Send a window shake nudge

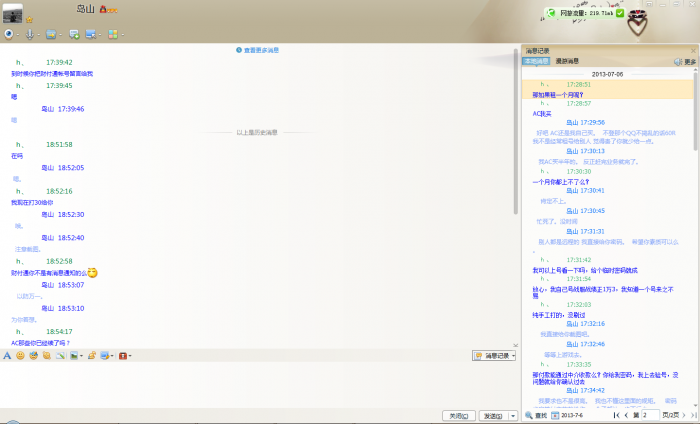coord(47,356)
